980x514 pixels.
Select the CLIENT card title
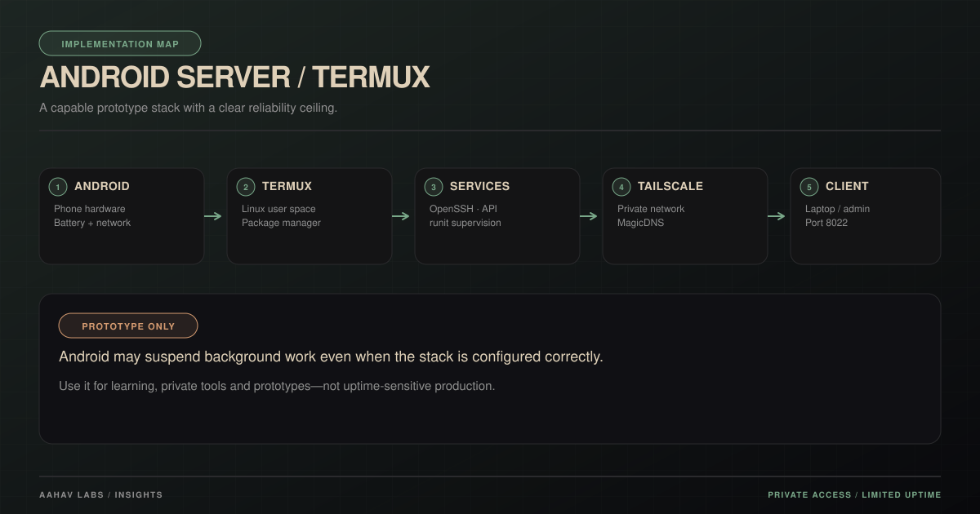847,186
